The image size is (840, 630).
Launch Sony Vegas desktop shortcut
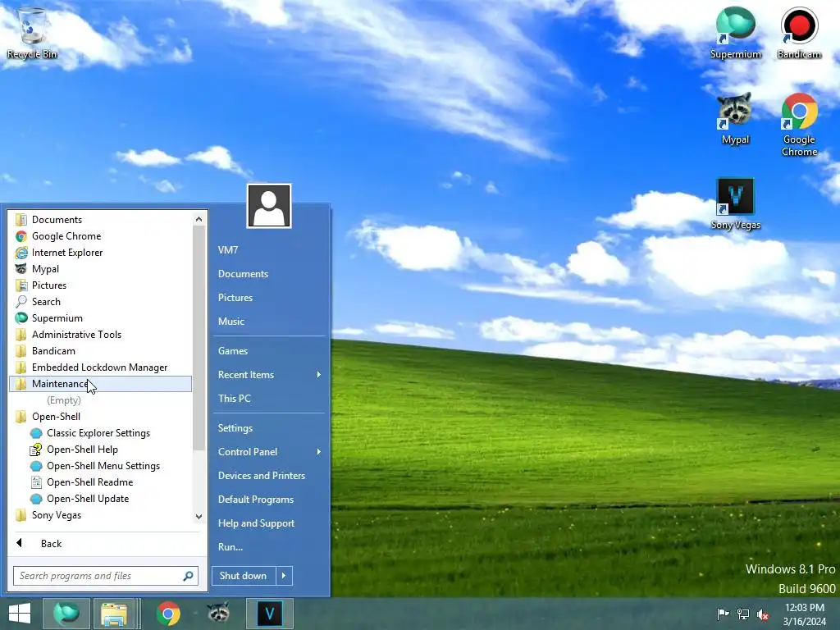736,204
